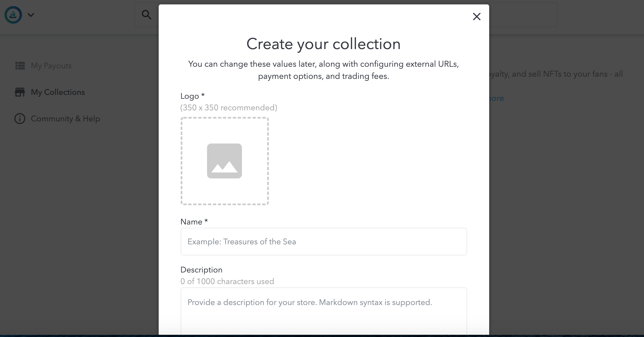The image size is (644, 337).
Task: Open Community & Help from the sidebar
Action: [65, 119]
